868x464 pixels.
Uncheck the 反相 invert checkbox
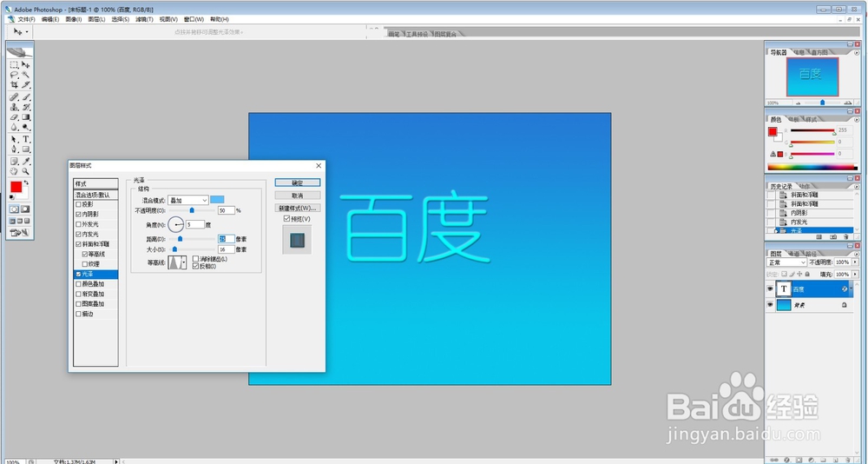point(195,266)
